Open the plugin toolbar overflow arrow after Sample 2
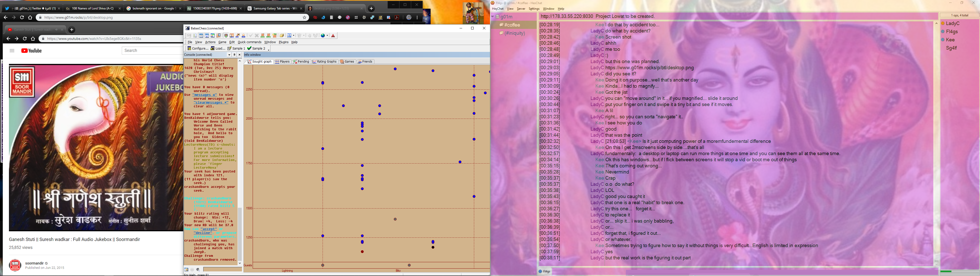 pos(268,50)
